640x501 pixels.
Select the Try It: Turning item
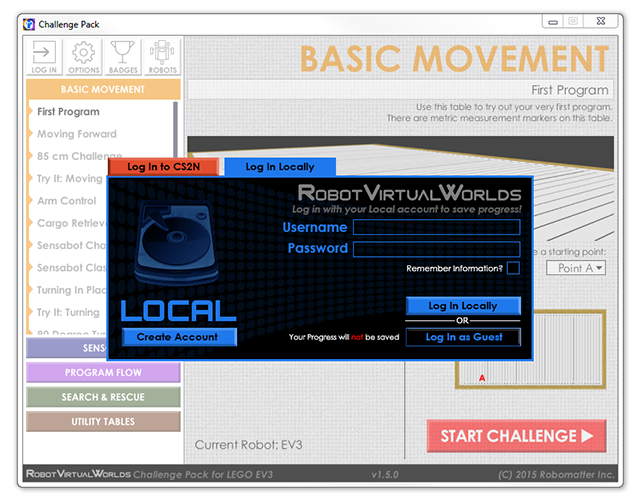pos(68,312)
